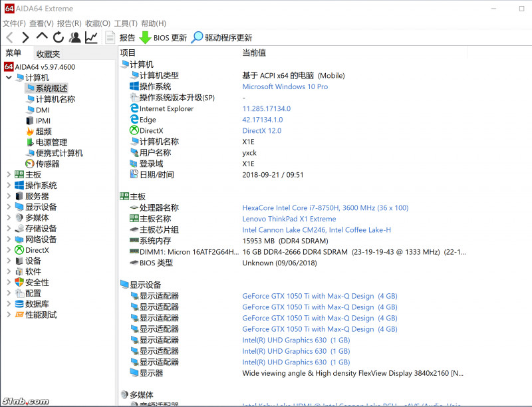Click the 日期/时间 row label
Viewport: 532px width, 407px height.
(x=157, y=175)
